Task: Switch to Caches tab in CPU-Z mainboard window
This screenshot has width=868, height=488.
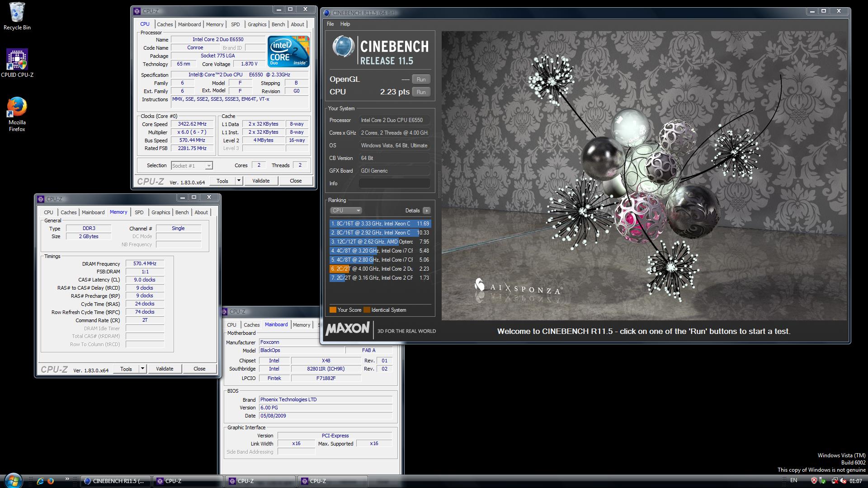Action: point(251,325)
